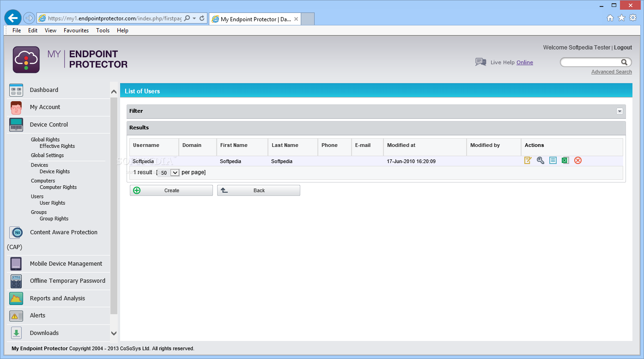The height and width of the screenshot is (359, 644).
Task: Open the Advanced Search link
Action: coord(612,72)
